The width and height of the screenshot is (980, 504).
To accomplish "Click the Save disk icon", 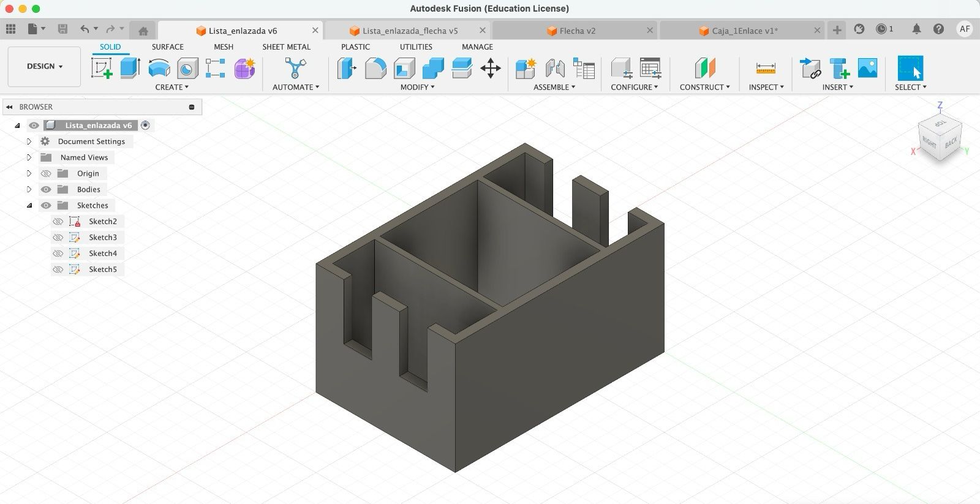I will click(x=62, y=29).
